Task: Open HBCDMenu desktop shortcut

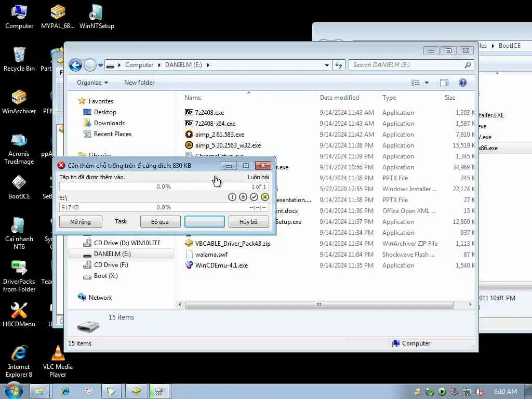Action: click(x=19, y=315)
